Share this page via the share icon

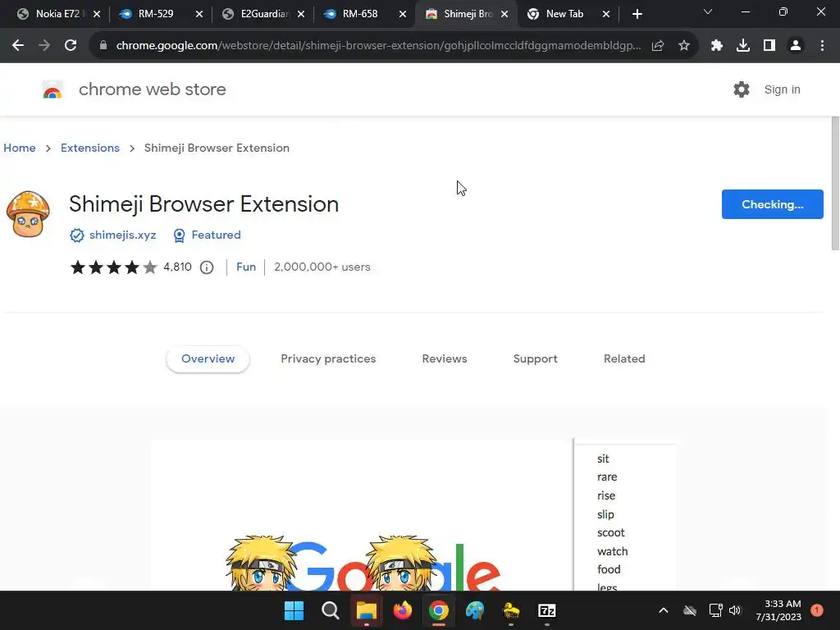click(658, 46)
